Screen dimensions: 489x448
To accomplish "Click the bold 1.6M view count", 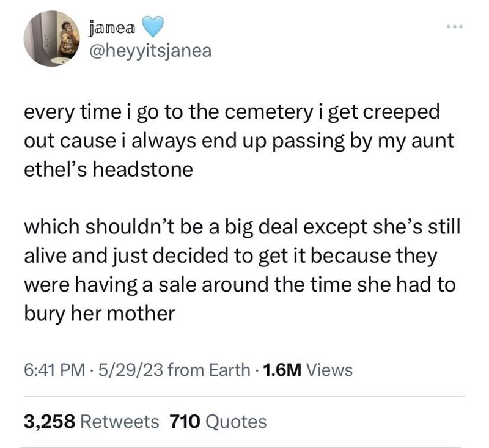I will [x=281, y=370].
